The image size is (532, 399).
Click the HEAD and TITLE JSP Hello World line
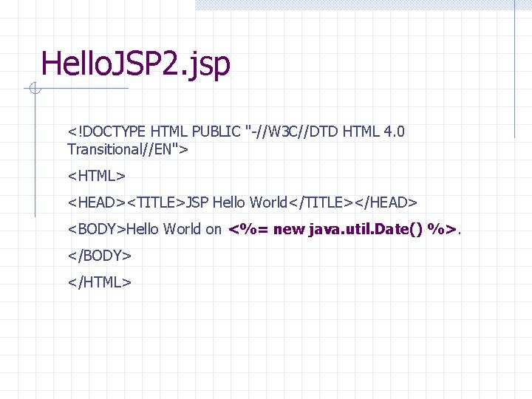tap(242, 202)
